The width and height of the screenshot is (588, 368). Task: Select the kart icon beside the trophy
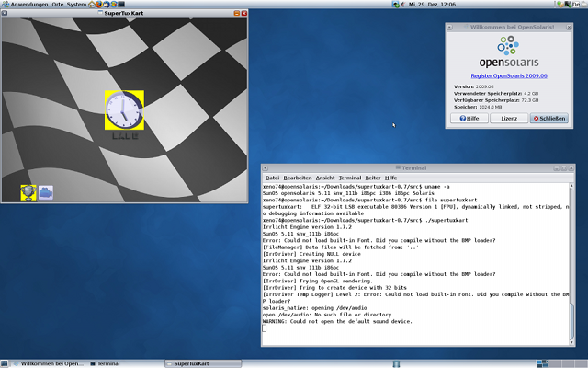click(x=46, y=192)
